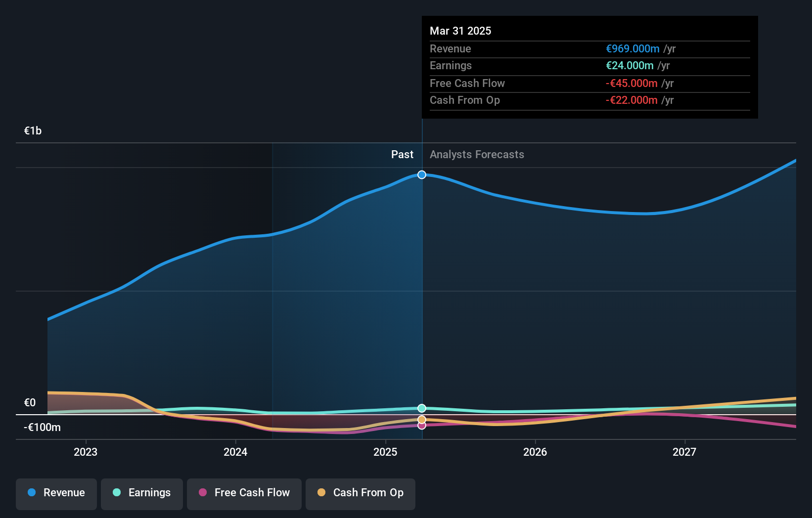Toggle the Revenue legend button
This screenshot has height=518, width=812.
pyautogui.click(x=56, y=494)
